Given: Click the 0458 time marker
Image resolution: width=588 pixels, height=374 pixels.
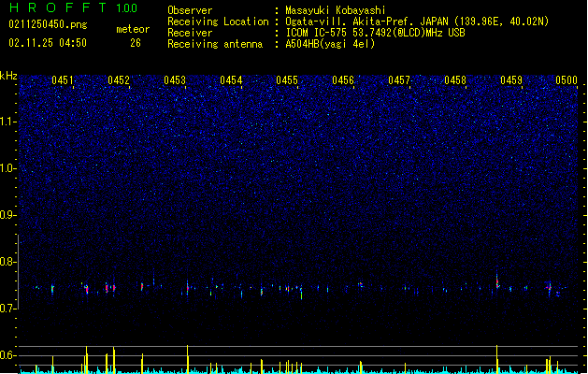Looking at the screenshot, I should pos(455,80).
